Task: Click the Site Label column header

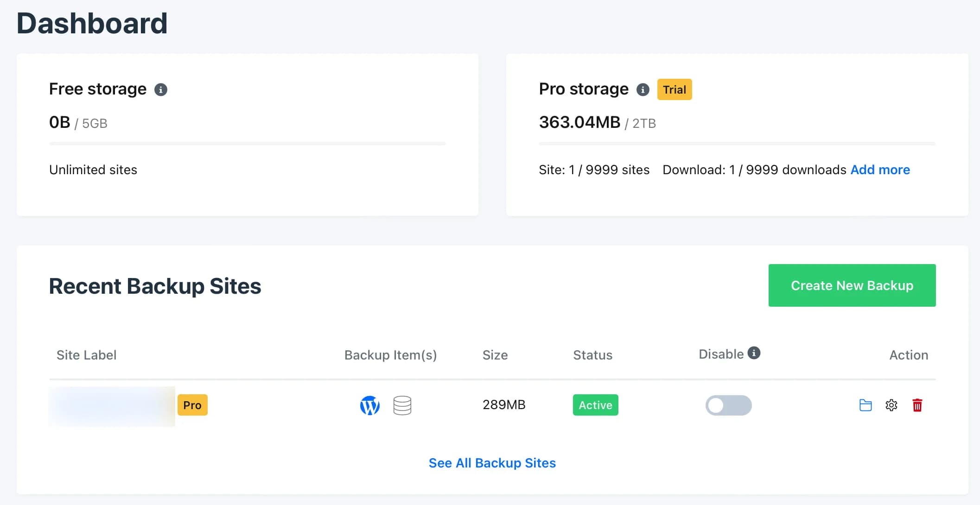Action: coord(86,355)
